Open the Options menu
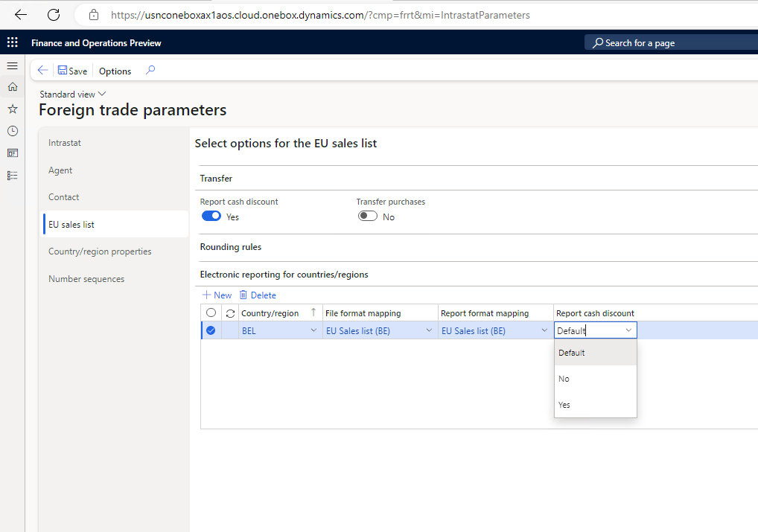The height and width of the screenshot is (532, 758). [115, 71]
